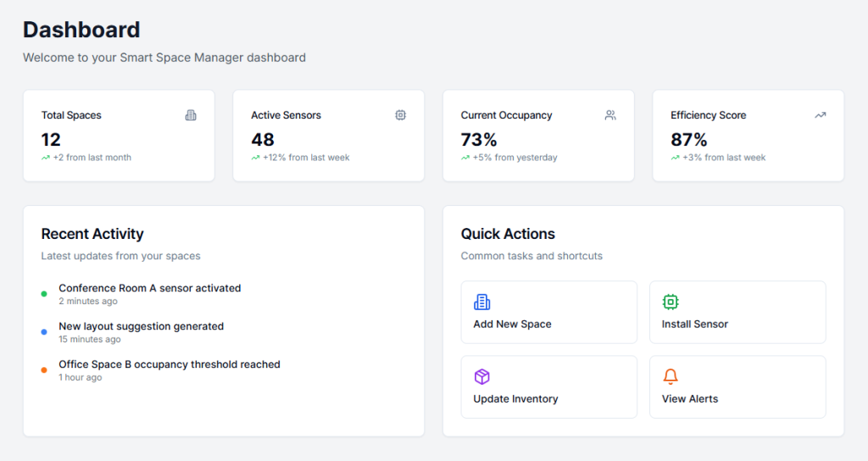Click the '+2 from last month' text
Image resolution: width=868 pixels, height=461 pixels.
pos(92,158)
